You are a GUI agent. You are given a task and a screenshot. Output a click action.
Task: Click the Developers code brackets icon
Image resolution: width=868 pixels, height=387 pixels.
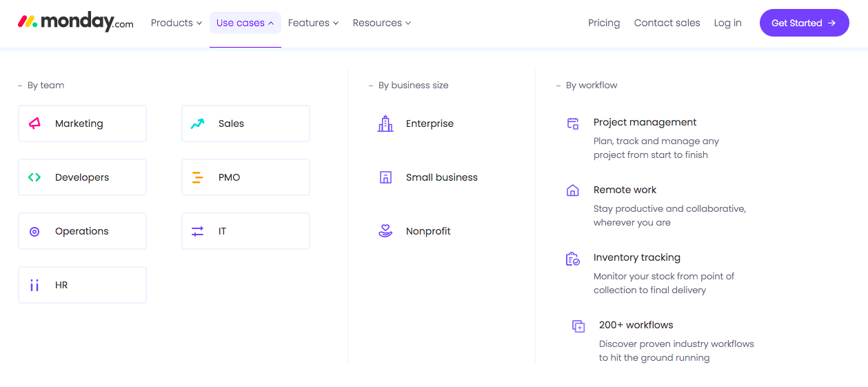point(34,177)
